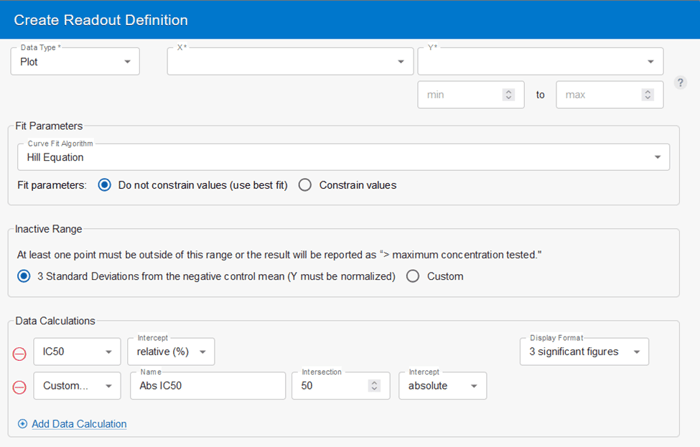Image resolution: width=700 pixels, height=447 pixels.
Task: Open the Y axis dropdown
Action: click(x=540, y=62)
